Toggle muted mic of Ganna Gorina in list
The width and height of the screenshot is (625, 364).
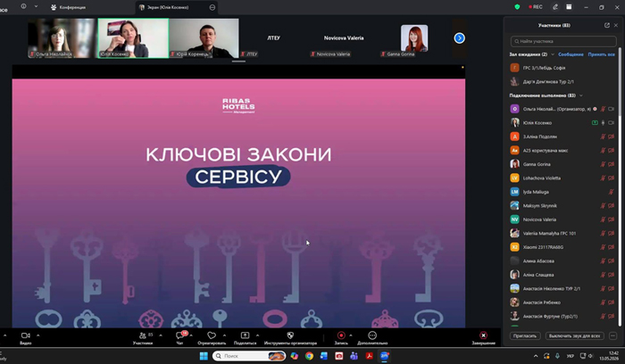pyautogui.click(x=603, y=164)
